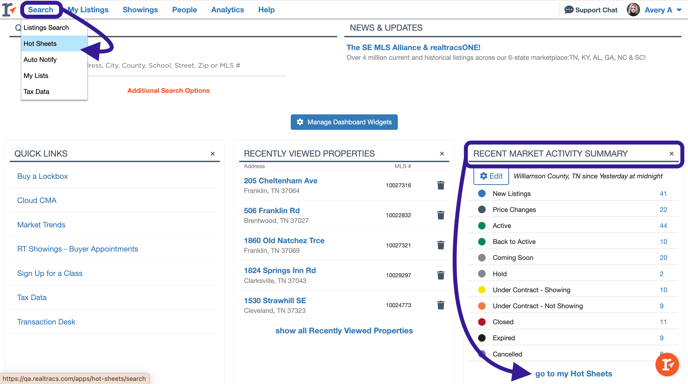
Task: Open the Search menu in the navigation bar
Action: pyautogui.click(x=40, y=10)
